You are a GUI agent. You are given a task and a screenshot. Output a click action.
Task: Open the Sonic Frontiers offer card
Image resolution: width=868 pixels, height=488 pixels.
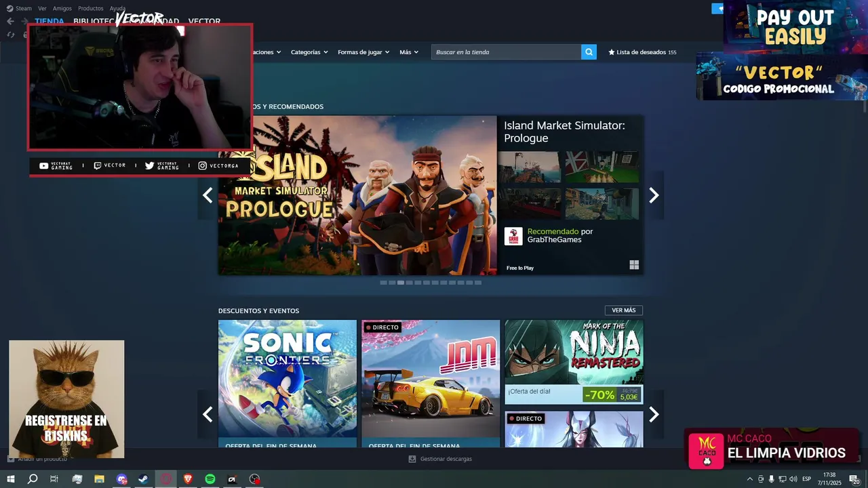(288, 384)
